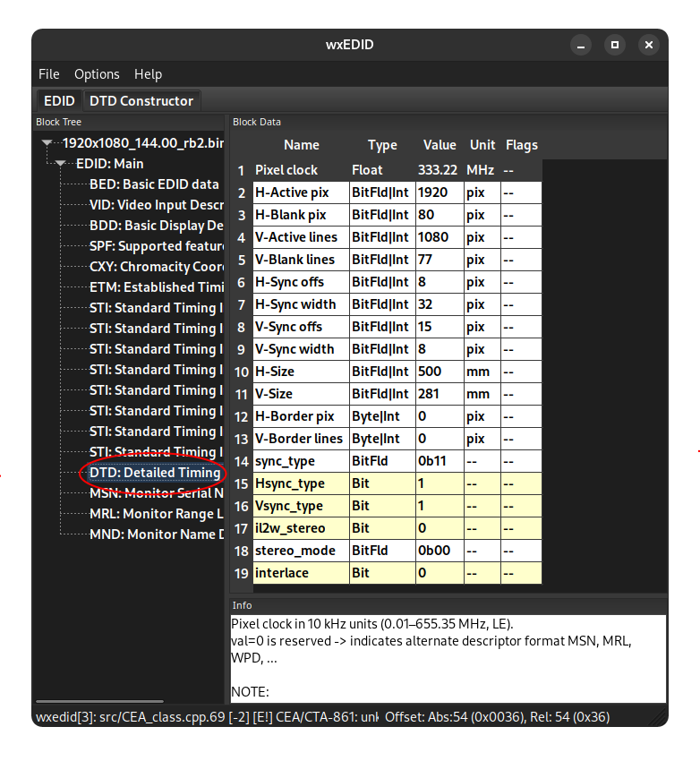
Task: Select the V-Sync width value cell
Action: (x=440, y=349)
